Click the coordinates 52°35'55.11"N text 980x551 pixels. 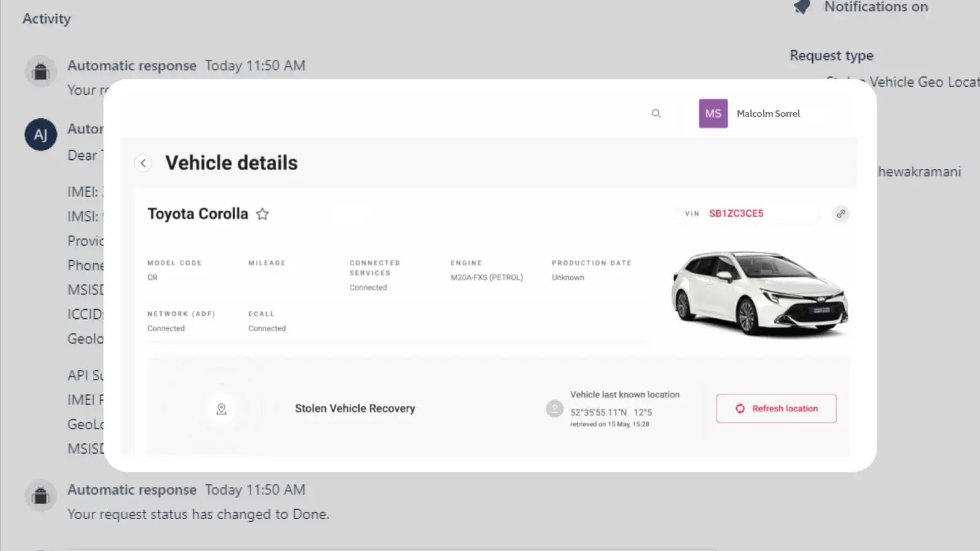[598, 412]
